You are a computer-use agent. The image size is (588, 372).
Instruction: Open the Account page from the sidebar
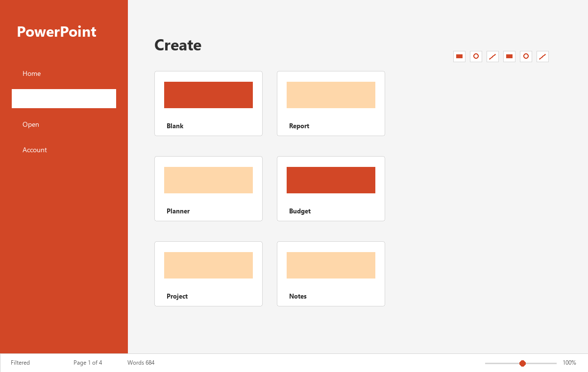pyautogui.click(x=64, y=150)
